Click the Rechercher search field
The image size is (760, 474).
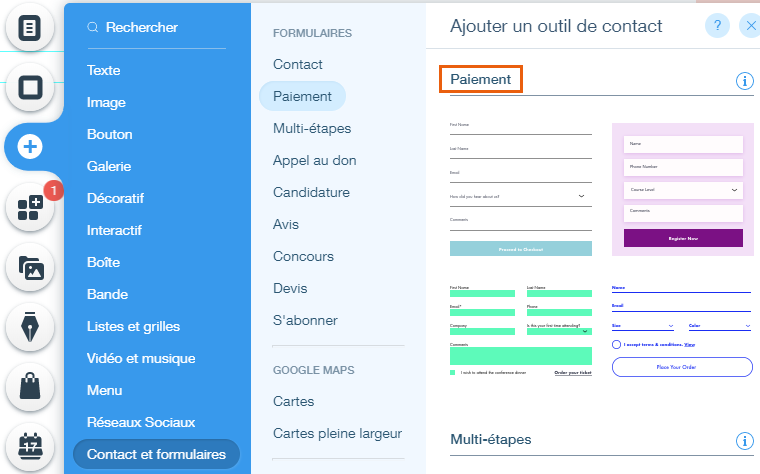point(156,28)
